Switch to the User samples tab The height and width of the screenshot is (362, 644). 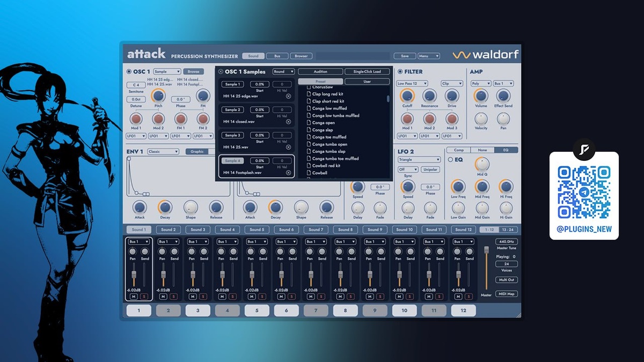pyautogui.click(x=367, y=82)
